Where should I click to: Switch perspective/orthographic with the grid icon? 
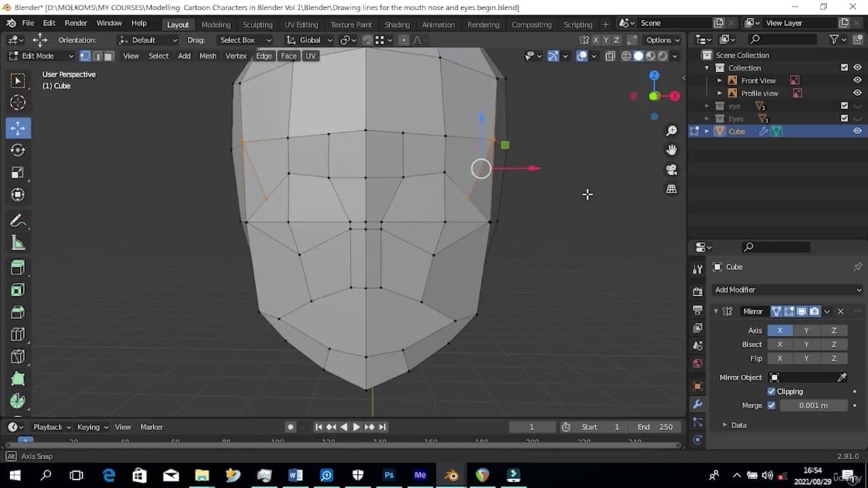(671, 189)
